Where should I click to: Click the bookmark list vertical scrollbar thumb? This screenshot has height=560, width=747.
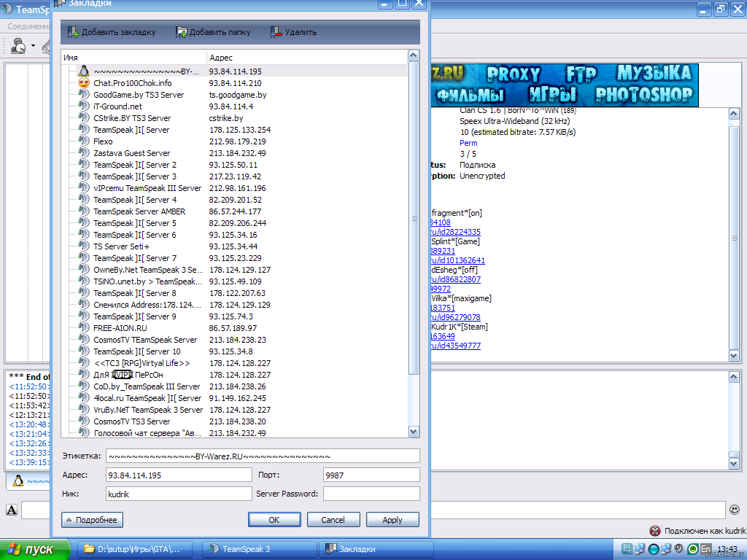414,218
